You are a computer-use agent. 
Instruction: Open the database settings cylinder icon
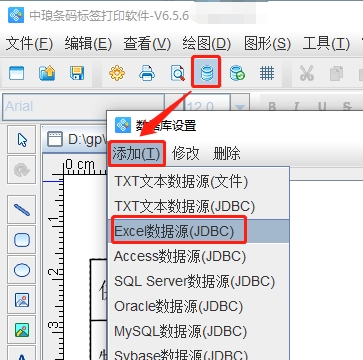coord(206,73)
